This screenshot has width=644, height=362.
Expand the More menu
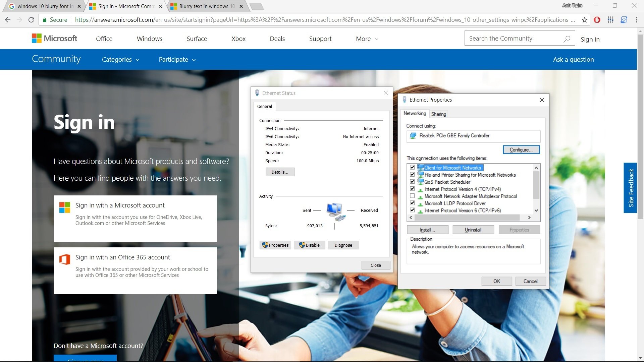pyautogui.click(x=367, y=39)
